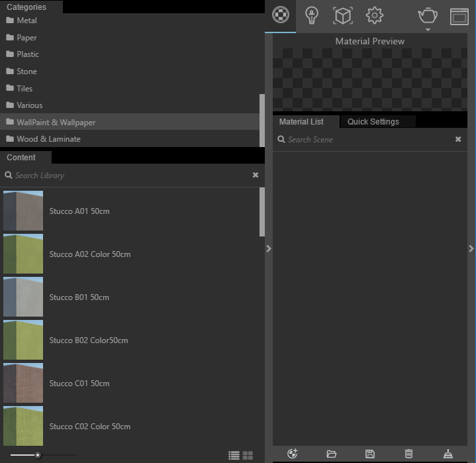Switch library to list view
476x463 pixels.
[234, 455]
